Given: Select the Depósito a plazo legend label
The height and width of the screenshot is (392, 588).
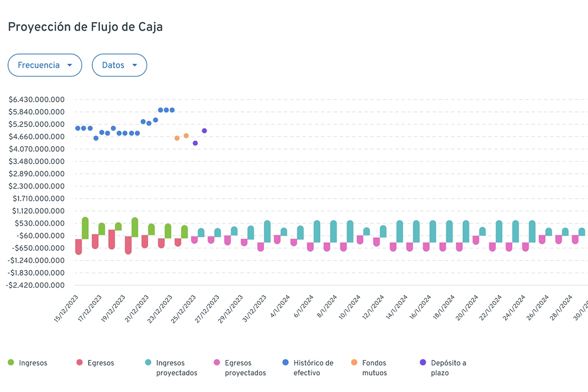Looking at the screenshot, I should point(448,368).
